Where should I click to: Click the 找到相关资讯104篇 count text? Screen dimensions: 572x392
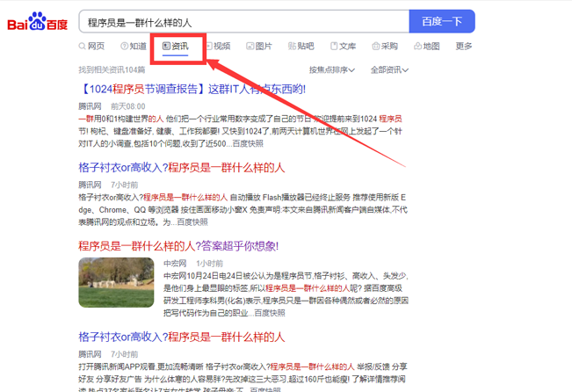(112, 69)
